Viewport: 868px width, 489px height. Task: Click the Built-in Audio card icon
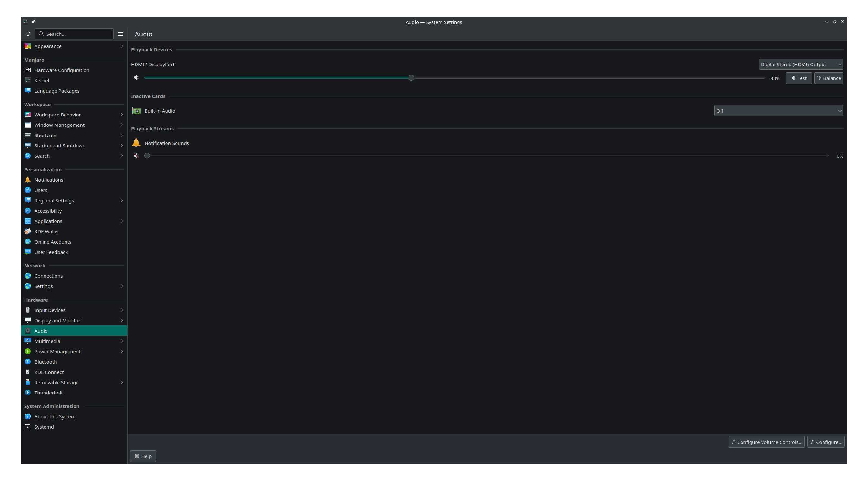[x=136, y=111]
